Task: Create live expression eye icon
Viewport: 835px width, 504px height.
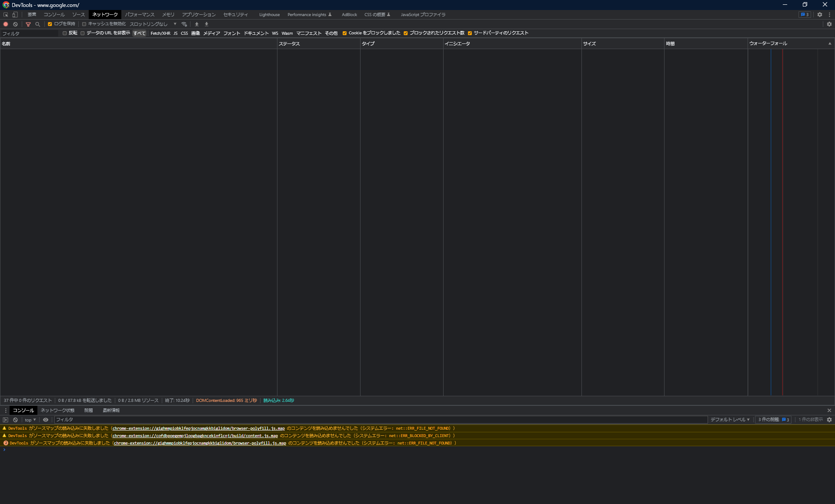Action: (46, 420)
